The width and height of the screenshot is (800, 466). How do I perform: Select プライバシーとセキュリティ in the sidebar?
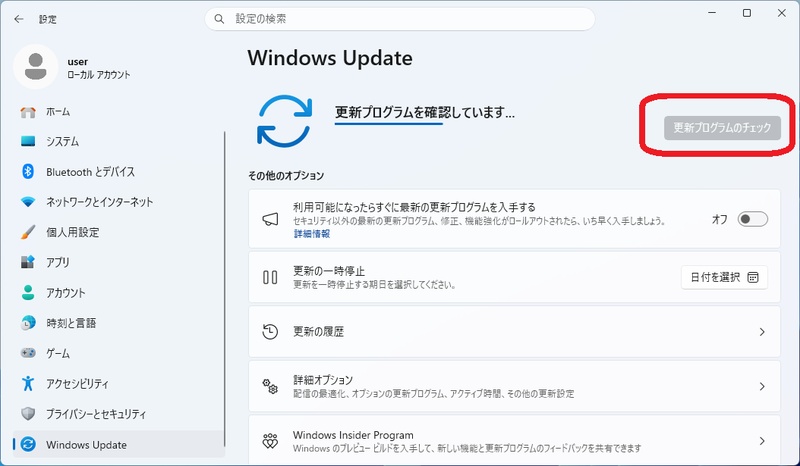click(x=118, y=413)
